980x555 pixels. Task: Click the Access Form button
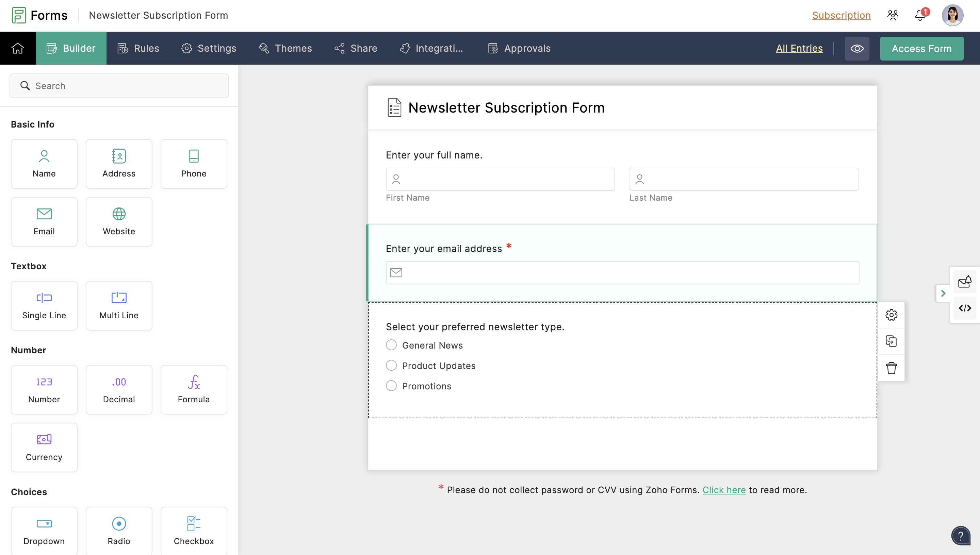coord(921,48)
